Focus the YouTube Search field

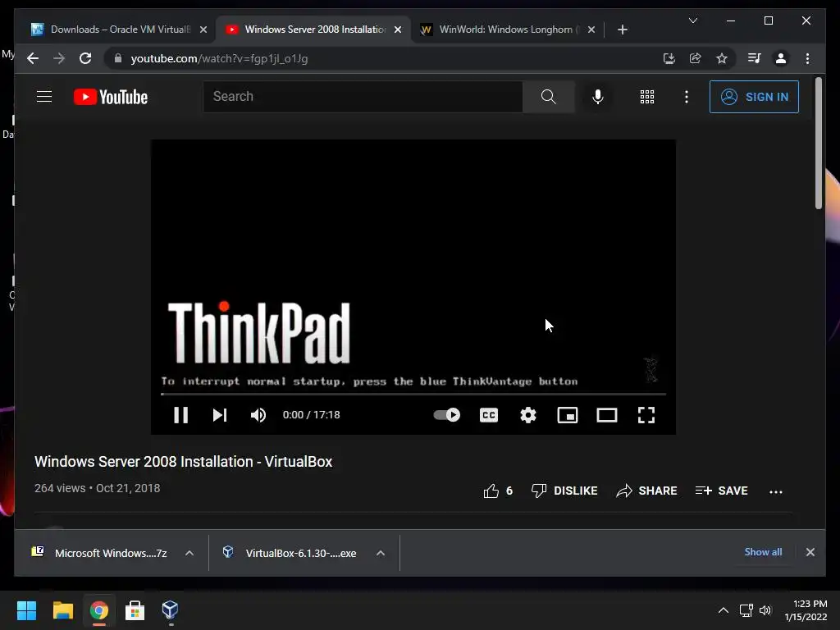(363, 97)
